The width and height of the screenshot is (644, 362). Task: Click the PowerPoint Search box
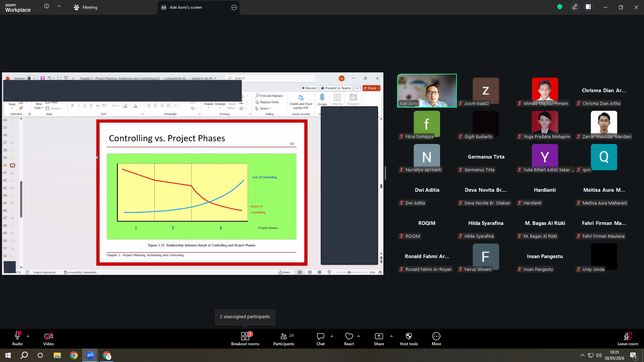point(270,78)
